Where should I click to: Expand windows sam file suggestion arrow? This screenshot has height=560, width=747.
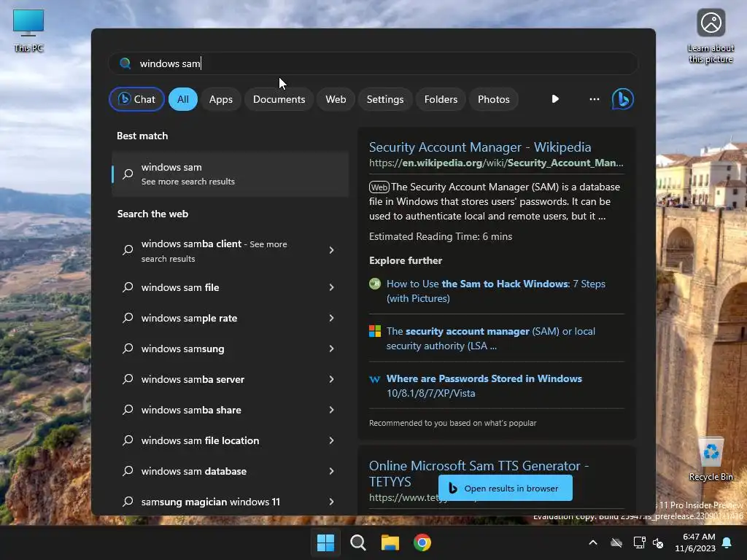pyautogui.click(x=332, y=287)
